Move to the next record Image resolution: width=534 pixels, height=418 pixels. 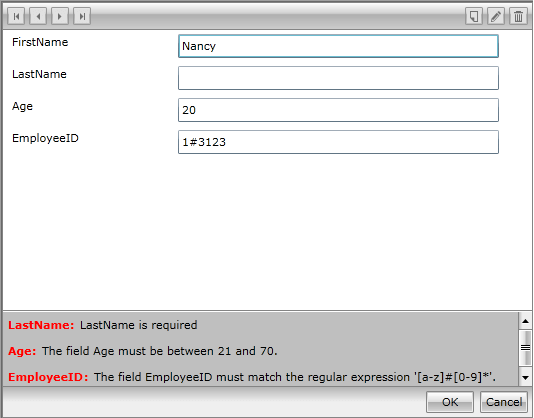click(60, 16)
